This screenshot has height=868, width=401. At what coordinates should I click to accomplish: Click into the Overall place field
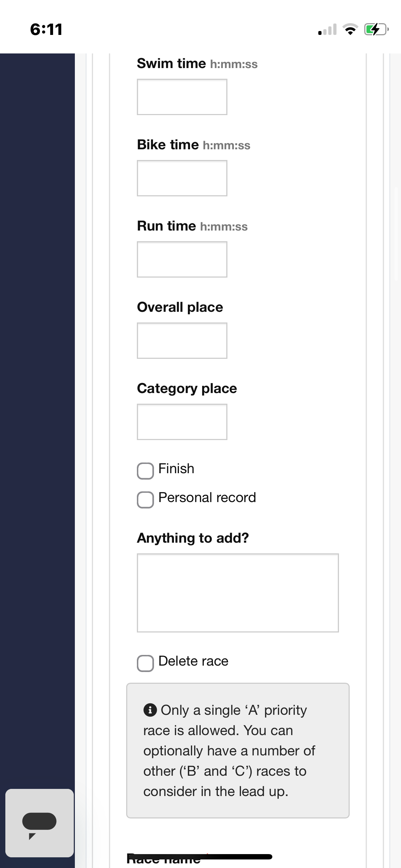[x=182, y=341]
